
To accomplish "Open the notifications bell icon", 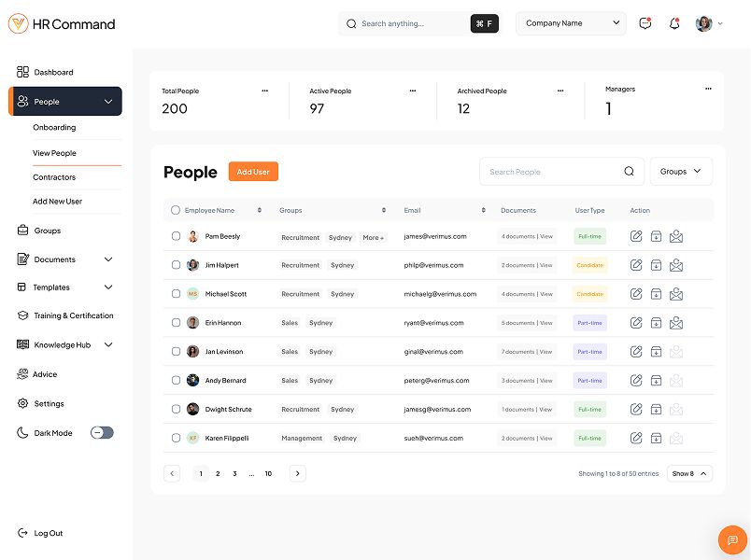I will [674, 23].
